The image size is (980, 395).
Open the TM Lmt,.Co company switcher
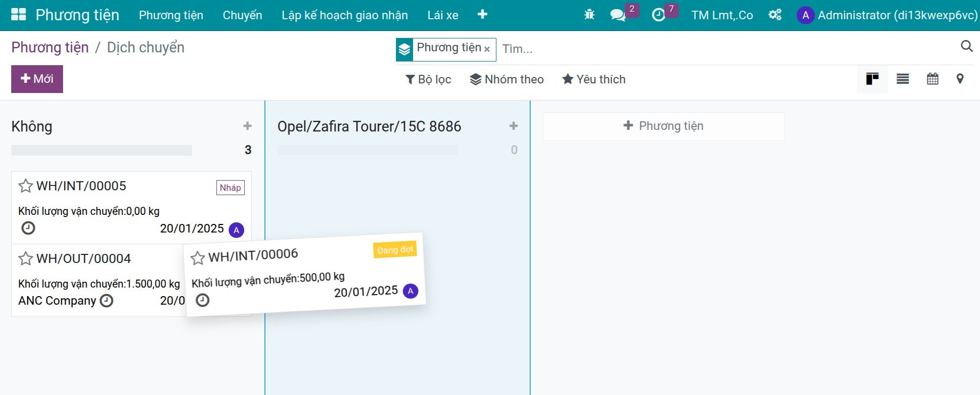coord(722,15)
